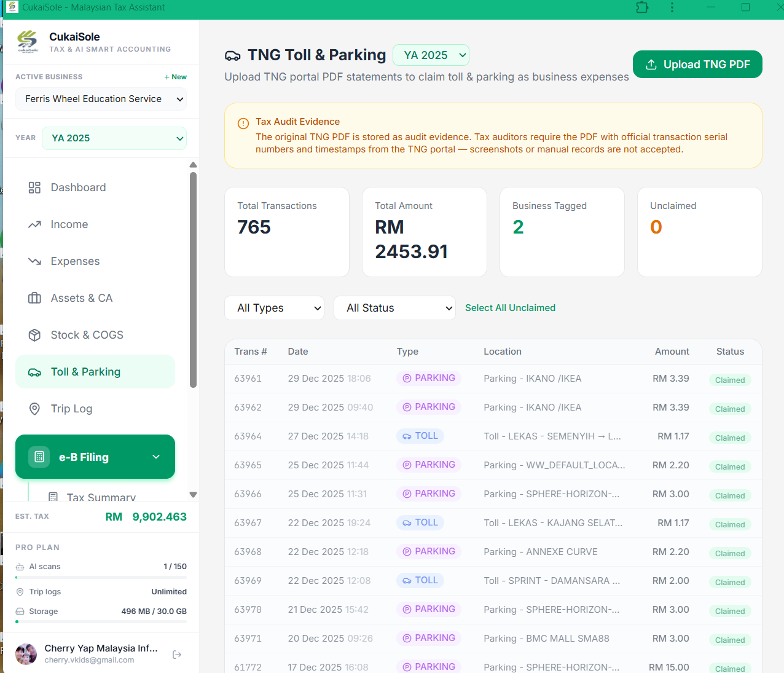Click the Trip Log map pin icon
This screenshot has width=784, height=673.
click(34, 409)
